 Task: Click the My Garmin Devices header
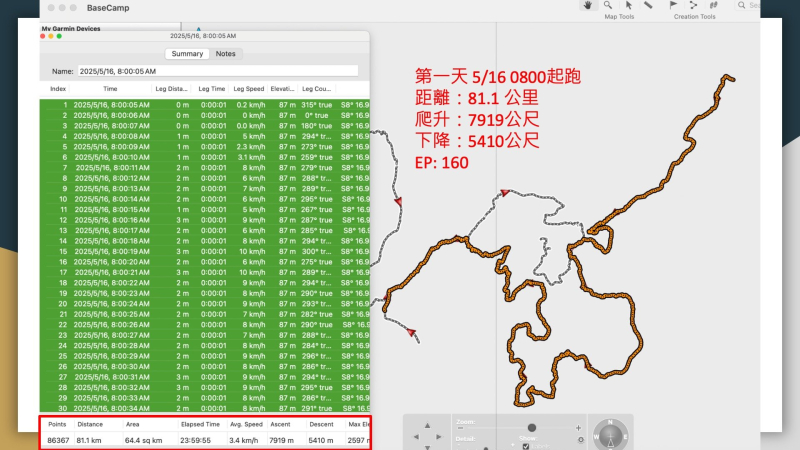pyautogui.click(x=71, y=29)
